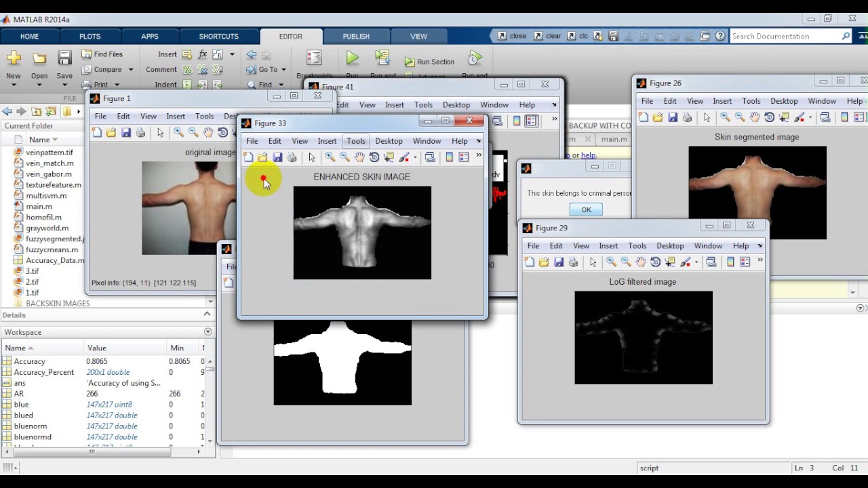
Task: Select Data Cursor tool in Figure 29
Action: 670,262
